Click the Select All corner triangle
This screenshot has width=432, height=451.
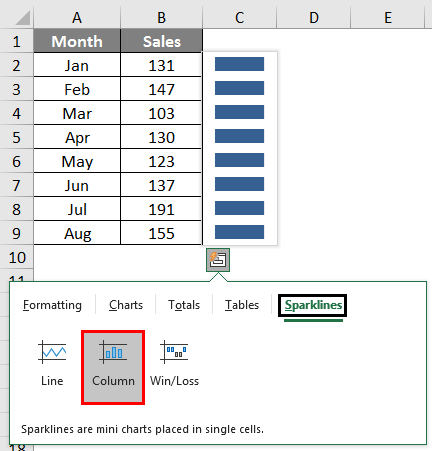[23, 18]
